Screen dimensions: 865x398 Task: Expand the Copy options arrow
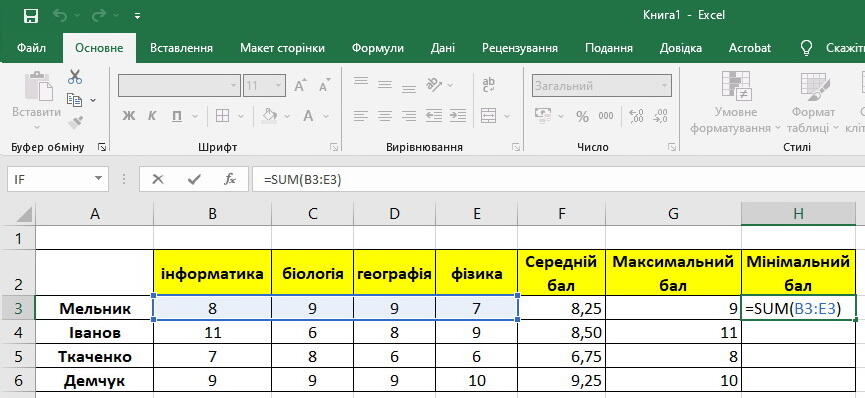click(93, 100)
